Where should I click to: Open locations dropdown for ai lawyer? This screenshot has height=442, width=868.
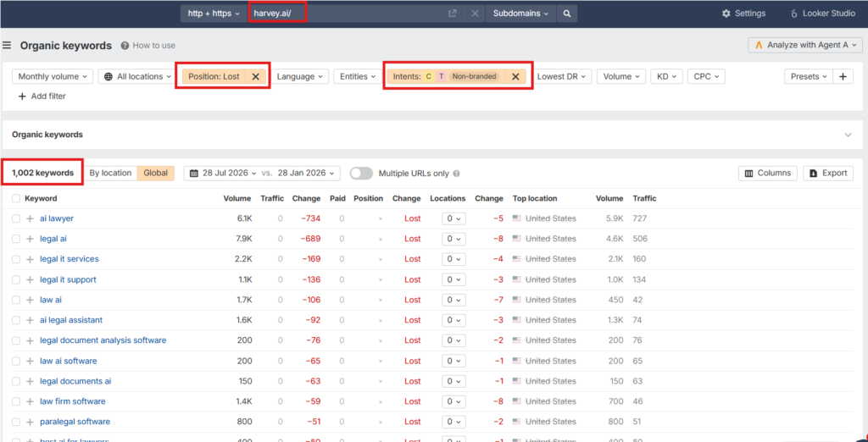(x=454, y=218)
